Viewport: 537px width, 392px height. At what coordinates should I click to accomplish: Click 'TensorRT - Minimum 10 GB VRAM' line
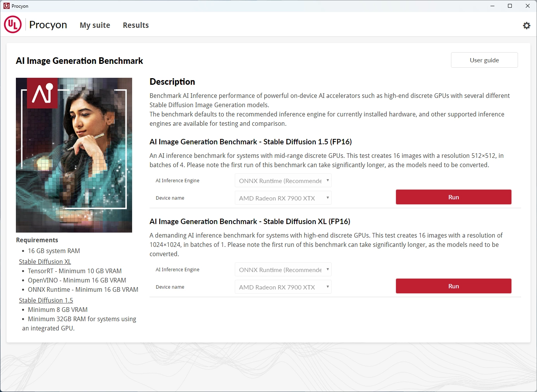(x=75, y=271)
